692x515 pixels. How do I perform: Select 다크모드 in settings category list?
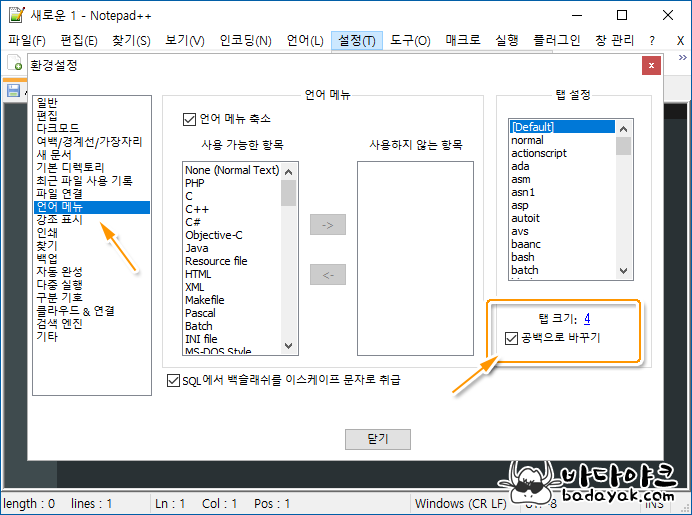pyautogui.click(x=92, y=128)
